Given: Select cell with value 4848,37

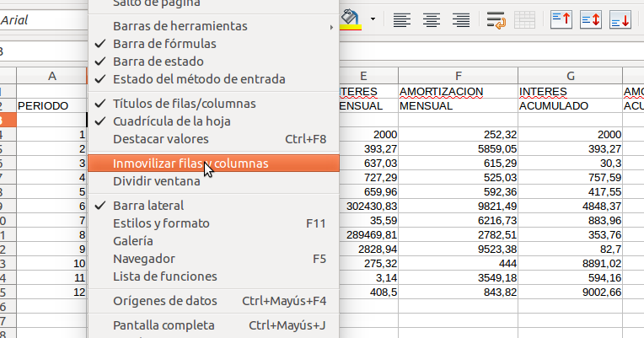Looking at the screenshot, I should (571, 207).
